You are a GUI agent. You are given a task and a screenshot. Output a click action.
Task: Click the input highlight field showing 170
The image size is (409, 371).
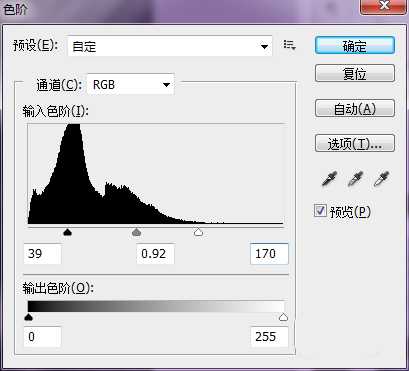point(269,254)
